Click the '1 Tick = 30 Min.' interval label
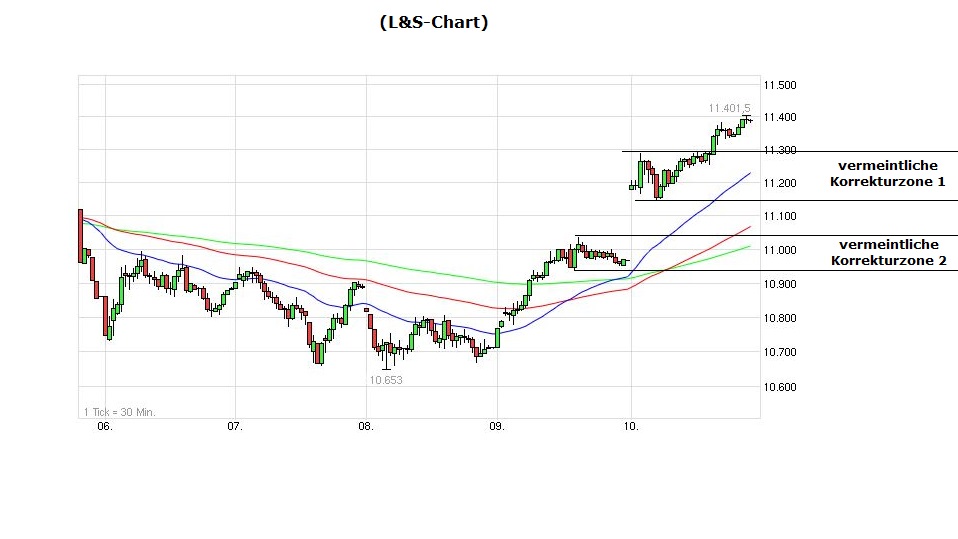This screenshot has width=958, height=539. pos(119,411)
